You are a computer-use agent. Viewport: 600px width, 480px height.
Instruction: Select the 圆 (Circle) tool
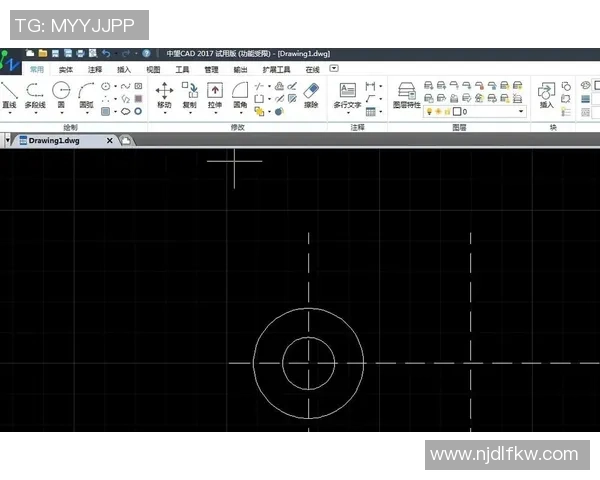pos(61,94)
